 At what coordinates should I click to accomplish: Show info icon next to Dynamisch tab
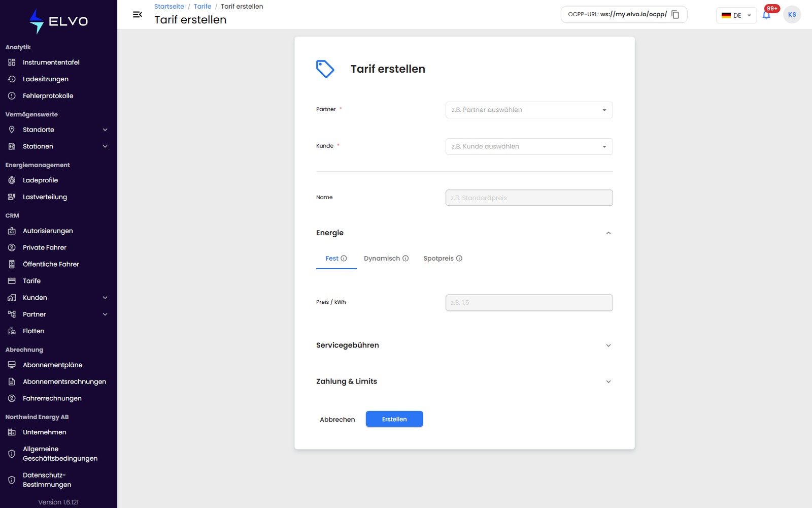(x=405, y=259)
